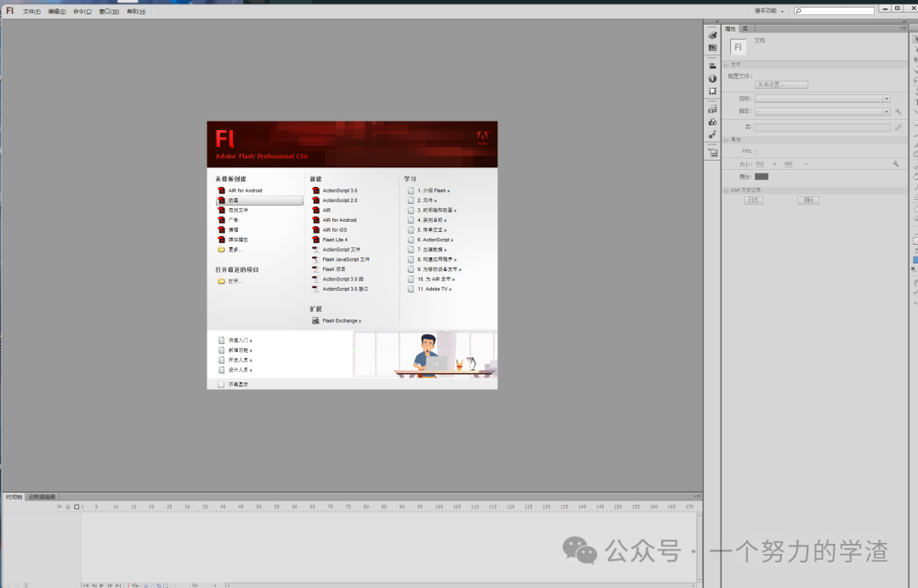Click the stage color swatch
This screenshot has width=918, height=588.
[x=761, y=177]
